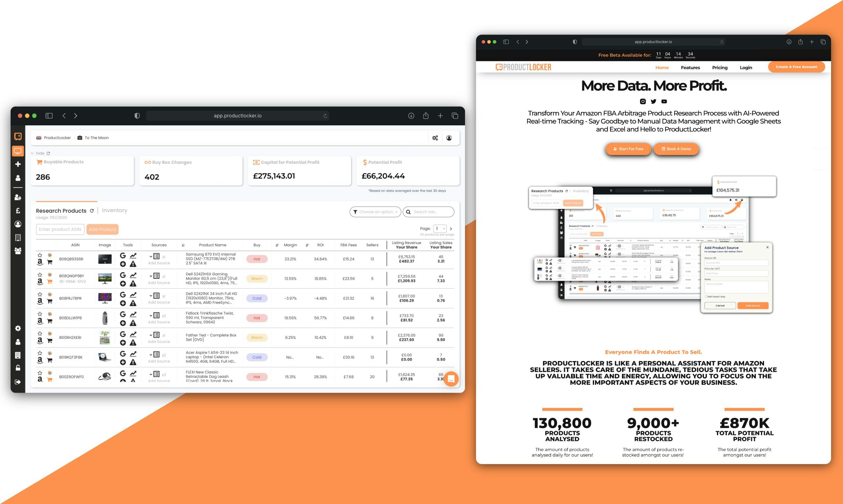Image resolution: width=843 pixels, height=504 pixels.
Task: Click the plus circle tool for Dell S2421NX
Action: [123, 303]
